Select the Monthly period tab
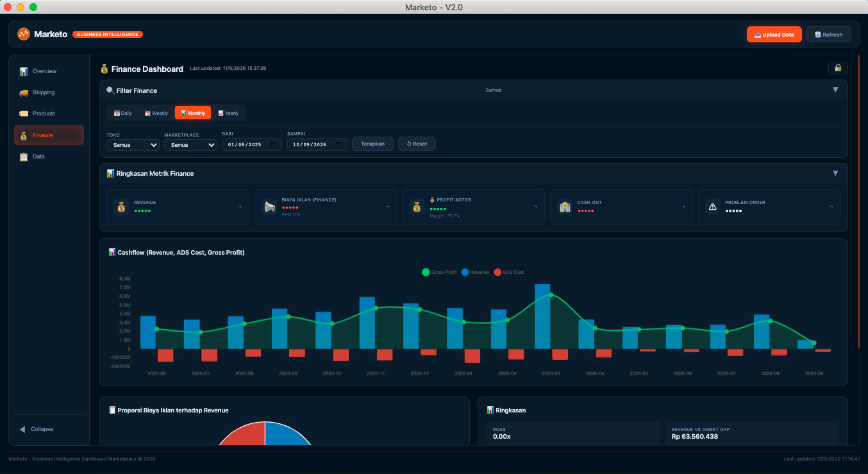Viewport: 868px width, 474px height. pos(193,113)
